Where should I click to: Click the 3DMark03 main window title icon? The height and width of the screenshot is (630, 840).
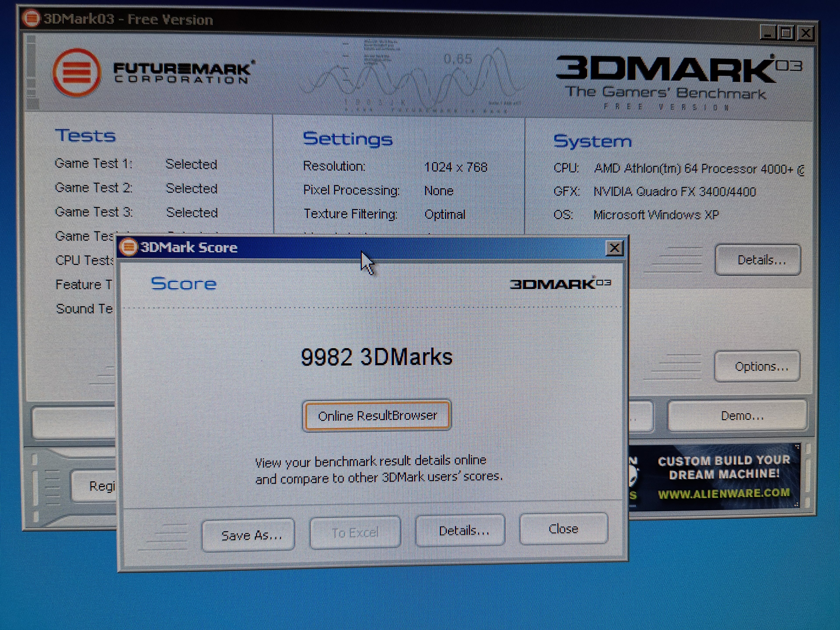31,18
